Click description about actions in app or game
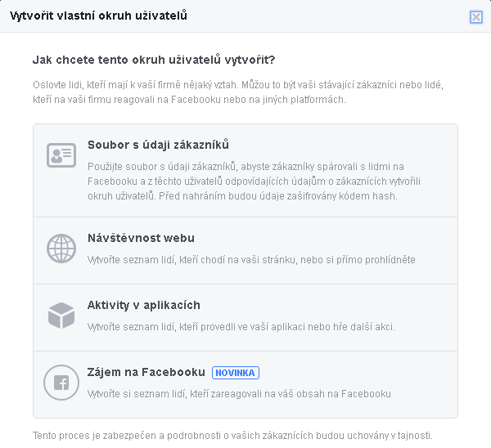 [241, 327]
